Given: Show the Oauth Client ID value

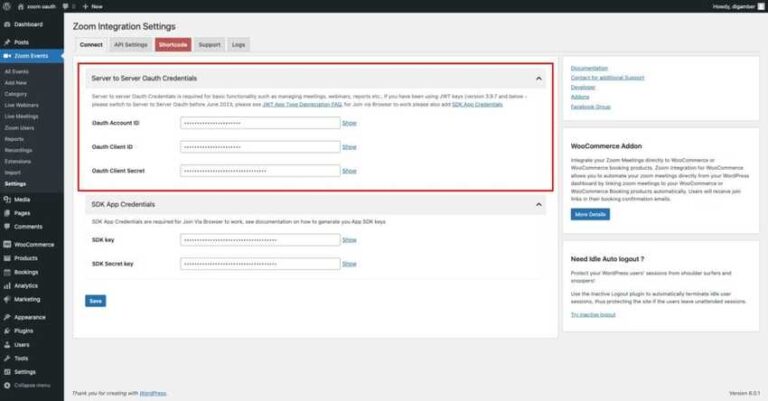Looking at the screenshot, I should point(349,147).
